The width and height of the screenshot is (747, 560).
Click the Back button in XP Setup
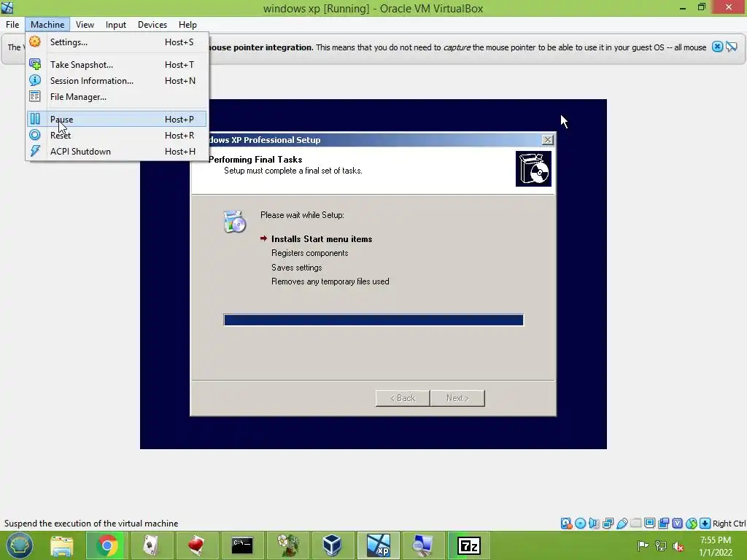[x=403, y=398]
